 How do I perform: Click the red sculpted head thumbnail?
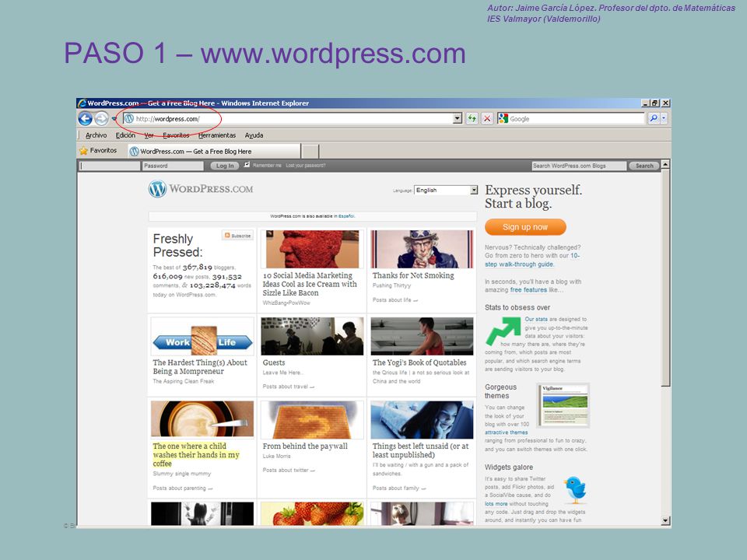click(313, 249)
